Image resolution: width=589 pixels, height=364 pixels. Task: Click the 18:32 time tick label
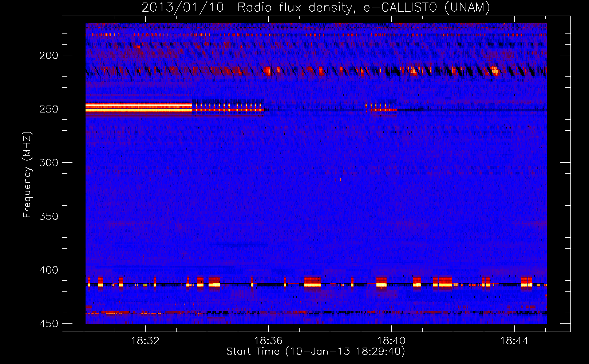click(145, 341)
